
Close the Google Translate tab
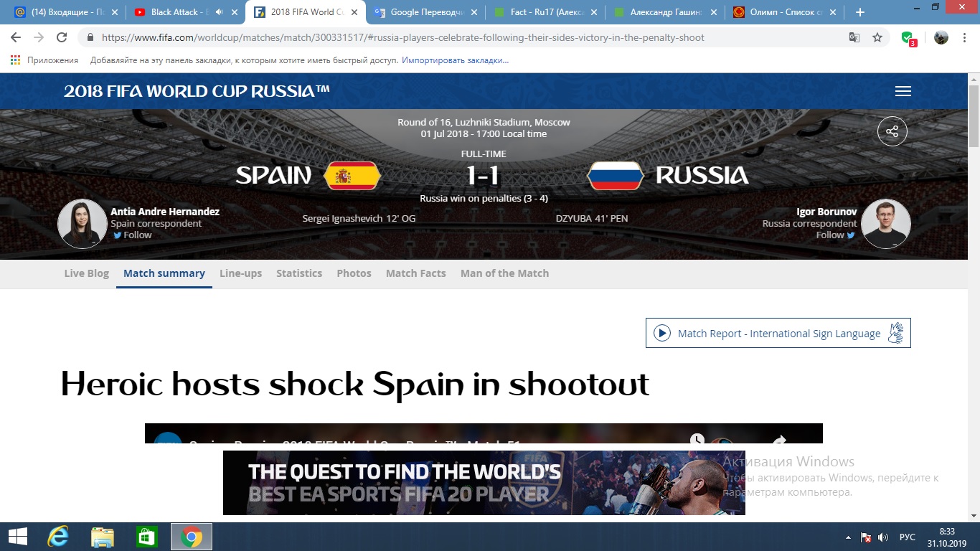click(473, 12)
